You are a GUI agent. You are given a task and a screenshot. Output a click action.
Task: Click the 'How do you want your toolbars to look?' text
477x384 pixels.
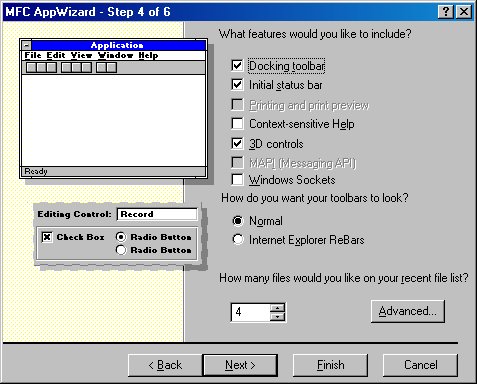coord(315,198)
